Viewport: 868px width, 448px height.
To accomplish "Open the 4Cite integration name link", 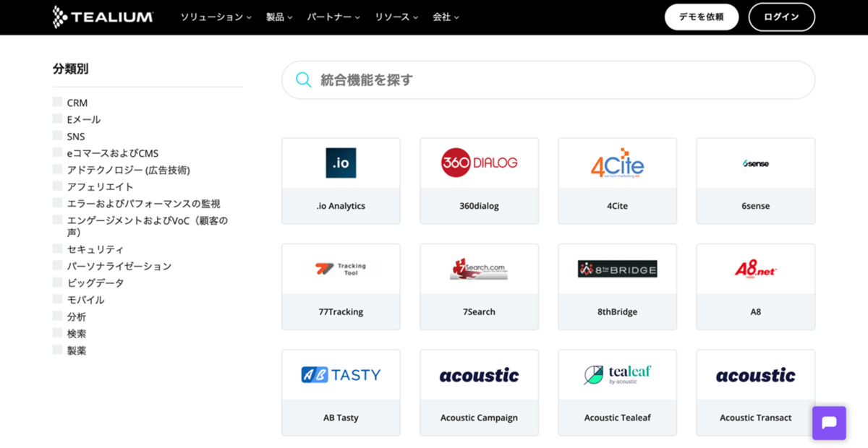I will (617, 206).
